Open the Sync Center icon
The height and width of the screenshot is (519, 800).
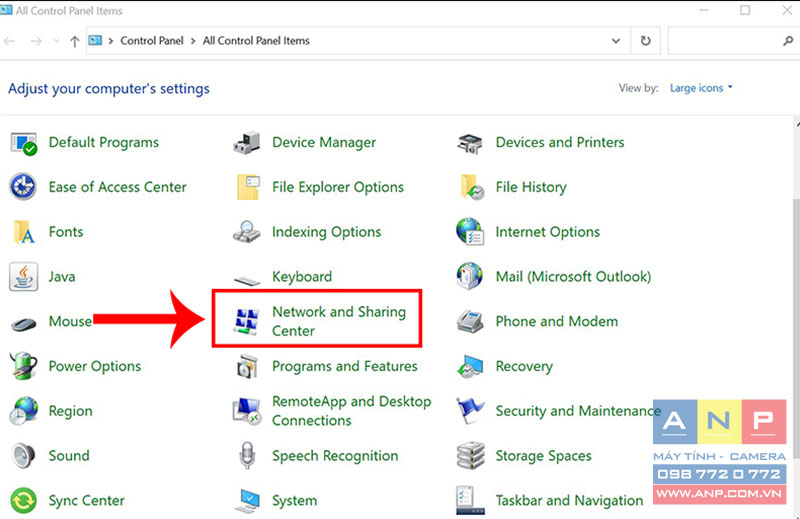[x=23, y=501]
